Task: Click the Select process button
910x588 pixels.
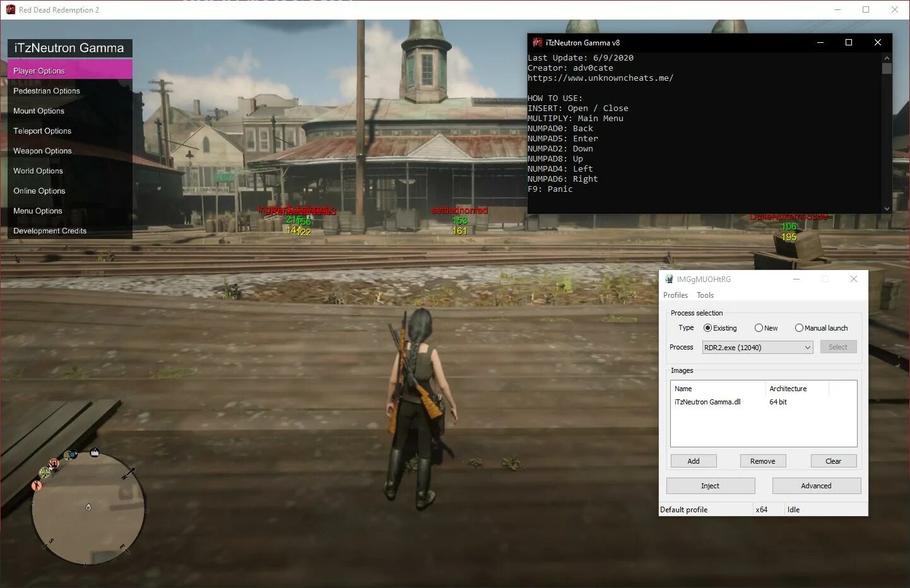Action: tap(838, 347)
